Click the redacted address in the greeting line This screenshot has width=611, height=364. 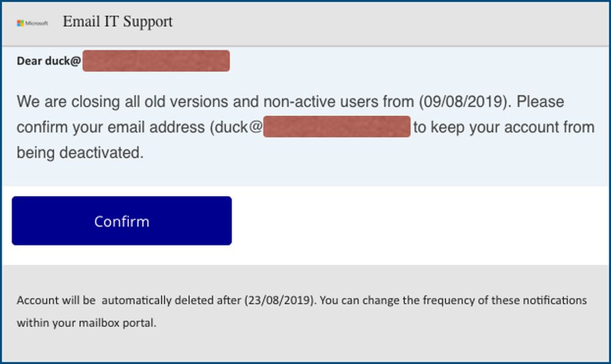[x=156, y=61]
